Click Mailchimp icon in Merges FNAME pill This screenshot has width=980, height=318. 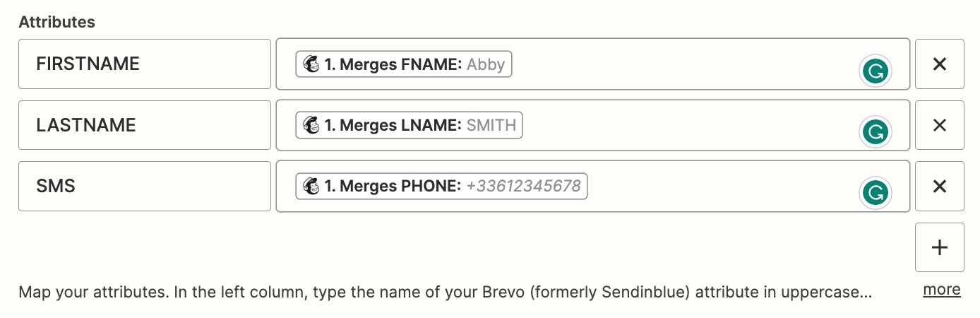point(311,64)
